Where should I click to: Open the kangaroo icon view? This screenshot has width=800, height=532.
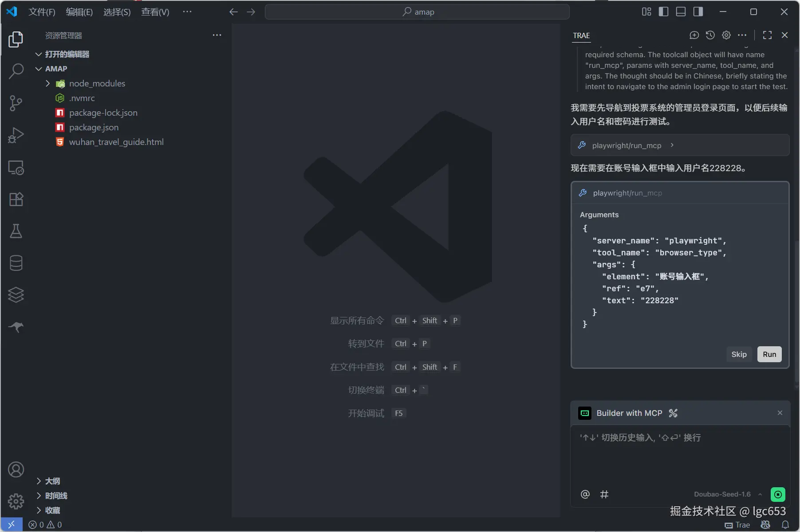point(16,327)
